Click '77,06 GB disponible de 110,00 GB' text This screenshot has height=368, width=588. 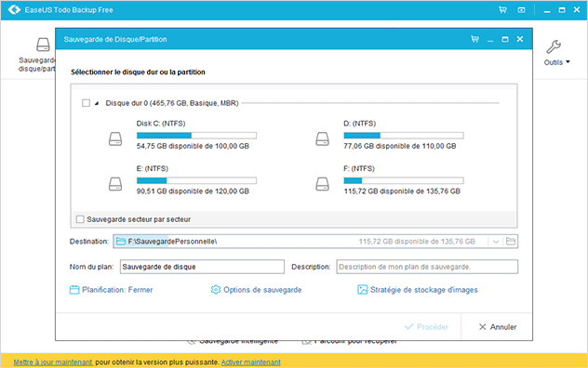[x=400, y=146]
